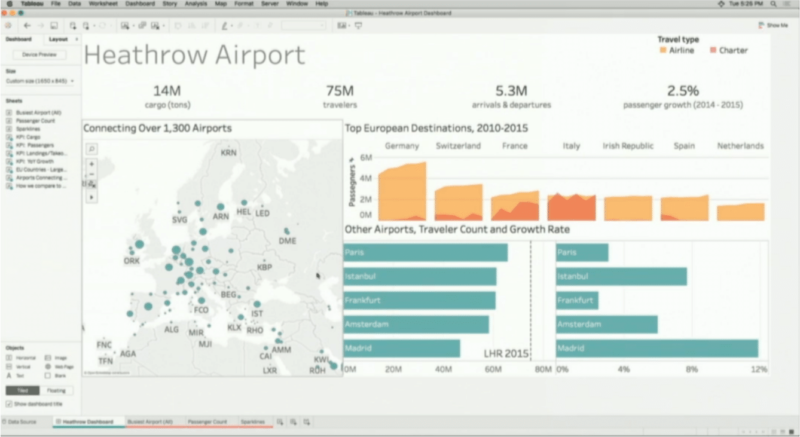Open the dropdown arrow next to new worksheet icon
The width and height of the screenshot is (800, 437).
133,26
